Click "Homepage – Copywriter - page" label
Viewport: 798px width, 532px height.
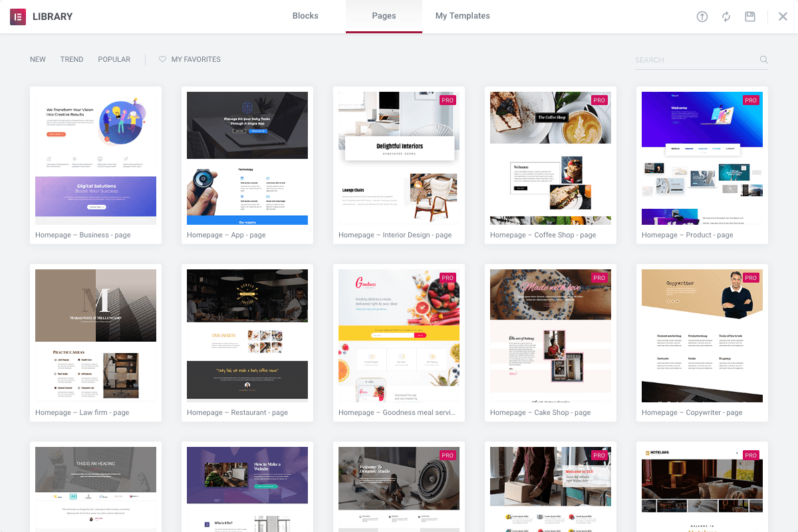point(692,412)
